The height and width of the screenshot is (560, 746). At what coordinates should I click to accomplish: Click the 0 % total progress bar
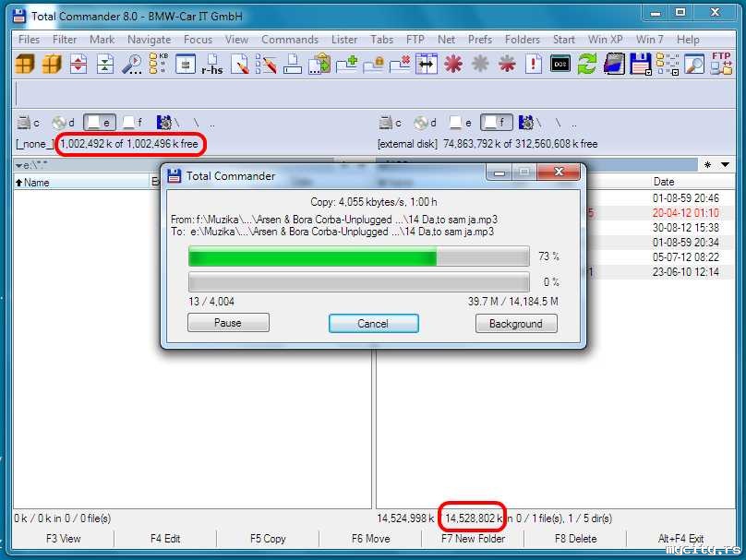click(x=359, y=282)
